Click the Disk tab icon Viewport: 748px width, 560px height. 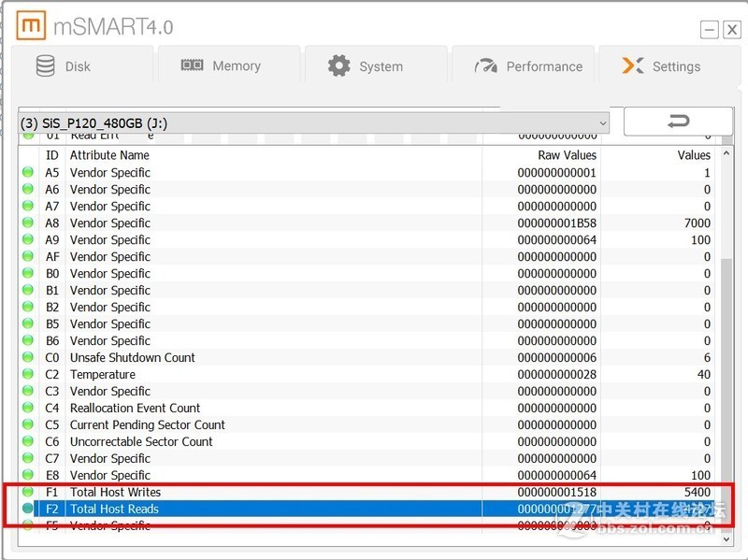click(46, 66)
